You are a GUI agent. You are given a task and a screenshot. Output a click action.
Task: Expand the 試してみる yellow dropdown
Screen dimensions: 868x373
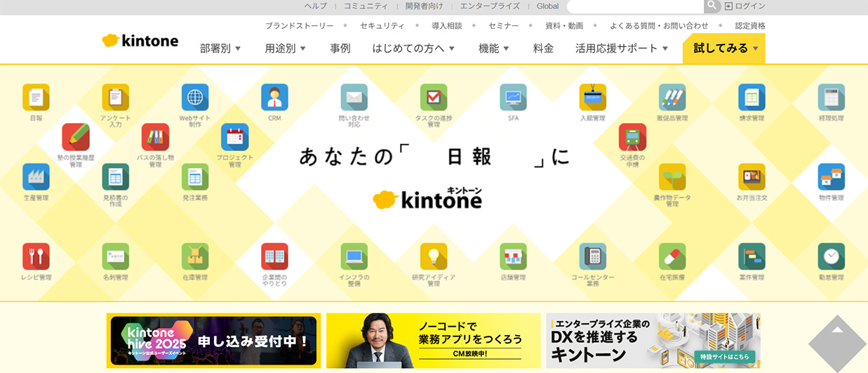723,48
